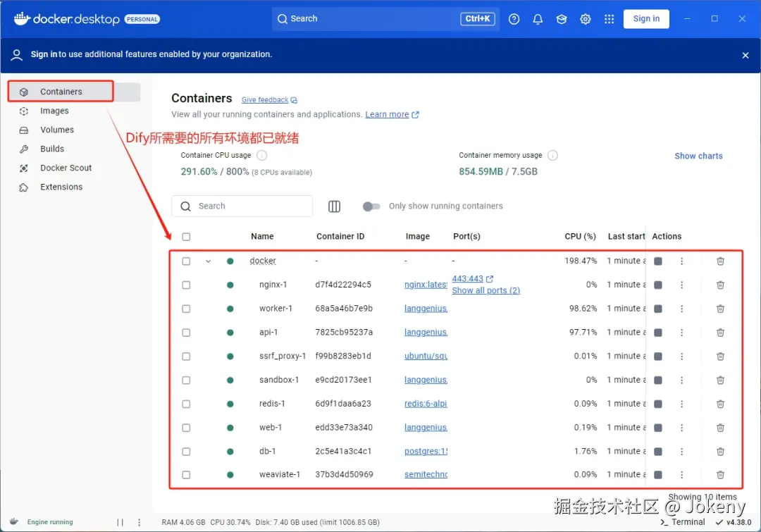Sort by the Name column header
This screenshot has height=532, width=761.
(x=262, y=236)
